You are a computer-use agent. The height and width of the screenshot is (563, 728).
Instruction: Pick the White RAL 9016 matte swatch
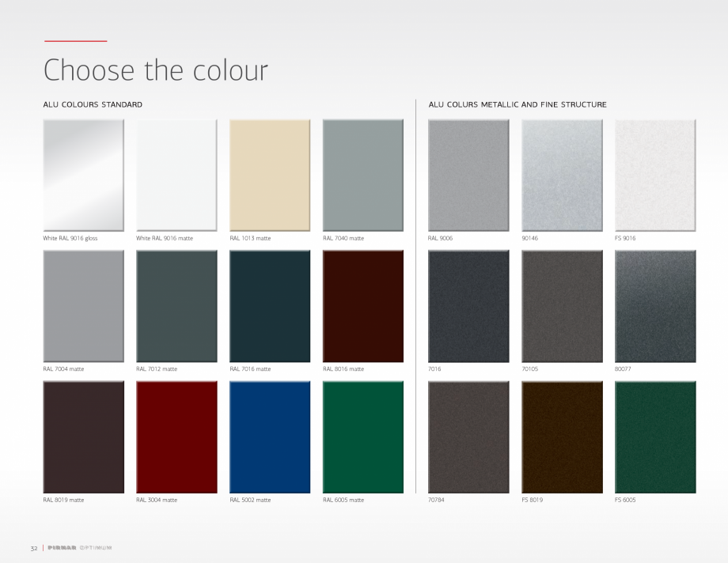click(x=176, y=175)
